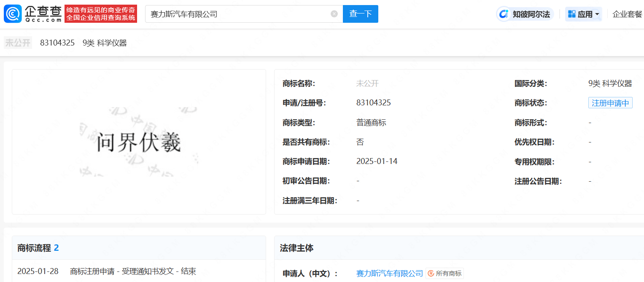Click the 9类 科学仪器 classification value in details
This screenshot has width=644, height=282.
point(610,83)
